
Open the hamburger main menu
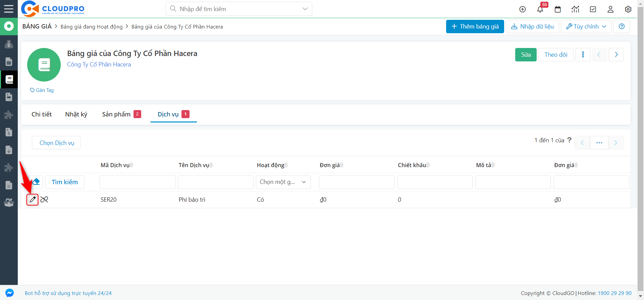point(9,9)
